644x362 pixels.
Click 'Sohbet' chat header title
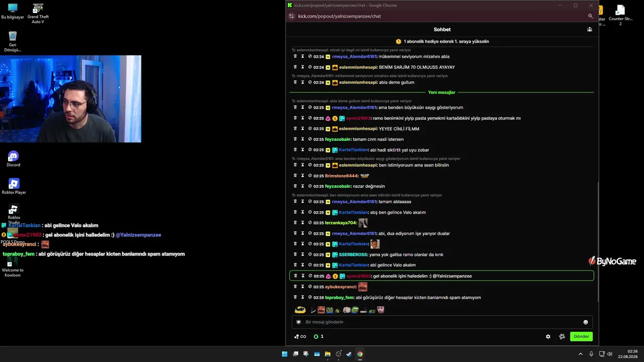(x=442, y=30)
